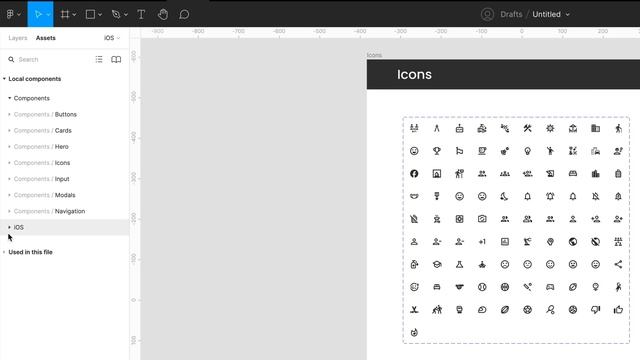Select the thumbs up icon
The width and height of the screenshot is (640, 360).
[618, 310]
